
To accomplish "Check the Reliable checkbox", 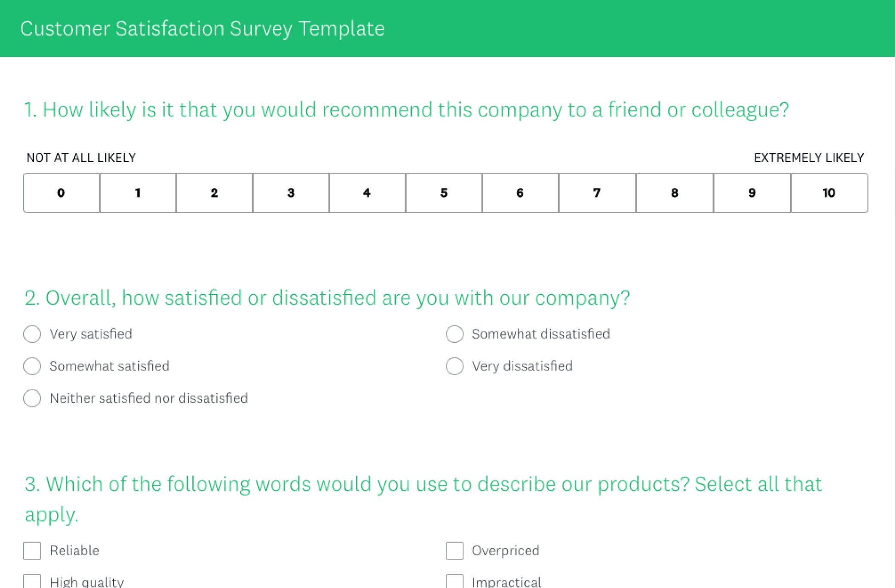I will coord(32,551).
